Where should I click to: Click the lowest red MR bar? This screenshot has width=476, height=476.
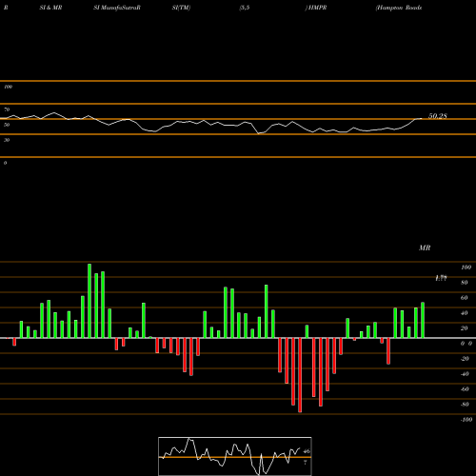pyautogui.click(x=300, y=375)
